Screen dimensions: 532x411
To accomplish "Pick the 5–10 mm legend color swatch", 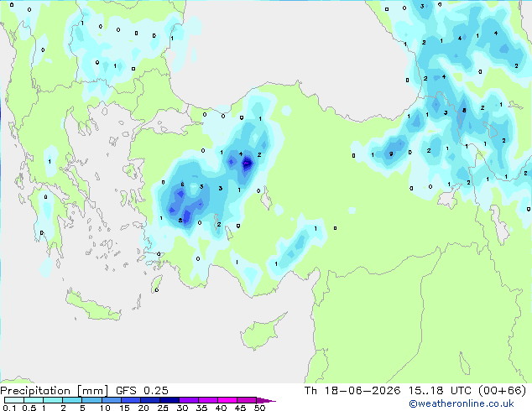I will [91, 400].
